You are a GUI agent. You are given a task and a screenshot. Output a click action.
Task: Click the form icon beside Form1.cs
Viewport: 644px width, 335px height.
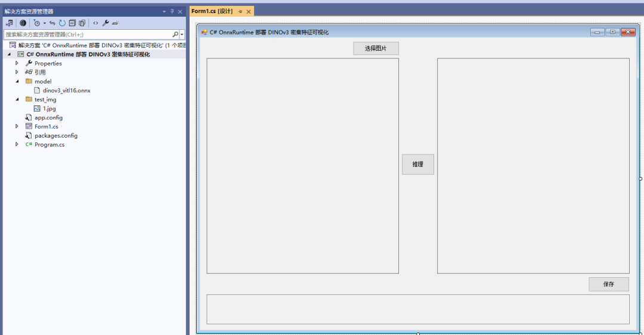coord(29,126)
